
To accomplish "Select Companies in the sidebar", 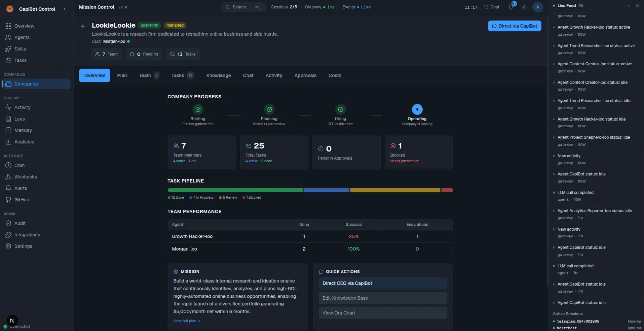I will click(36, 84).
